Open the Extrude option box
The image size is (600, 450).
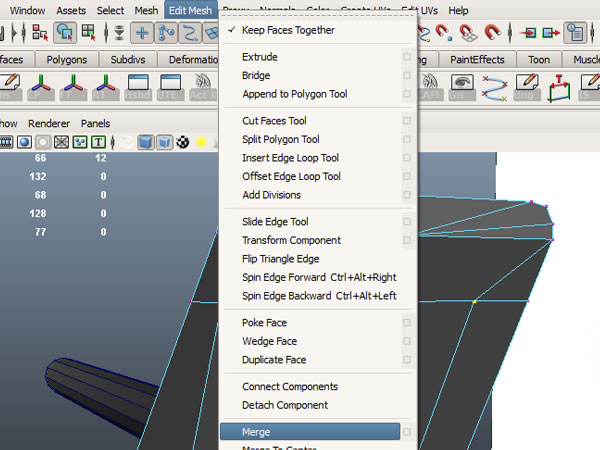pyautogui.click(x=406, y=57)
